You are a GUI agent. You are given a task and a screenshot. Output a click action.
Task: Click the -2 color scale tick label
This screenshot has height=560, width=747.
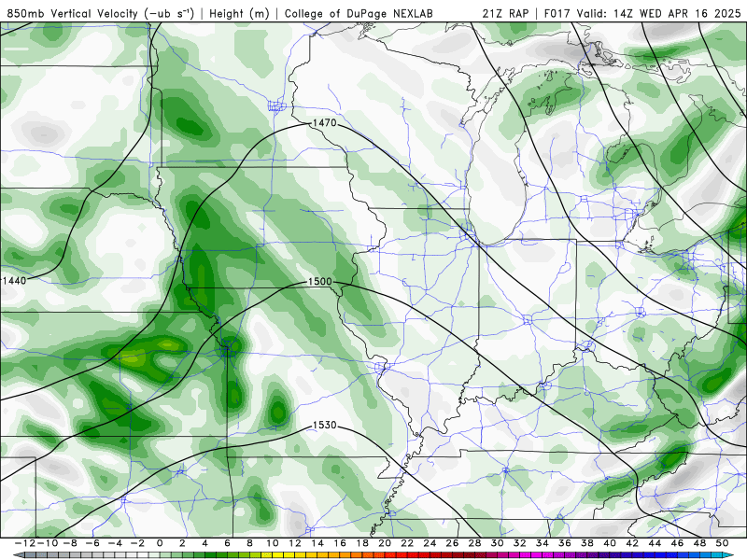click(x=137, y=543)
